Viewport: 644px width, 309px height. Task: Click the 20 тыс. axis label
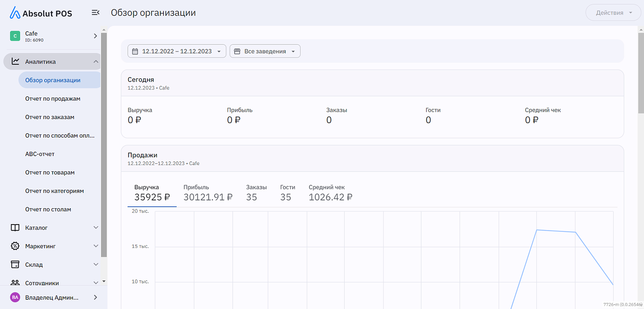pyautogui.click(x=140, y=211)
